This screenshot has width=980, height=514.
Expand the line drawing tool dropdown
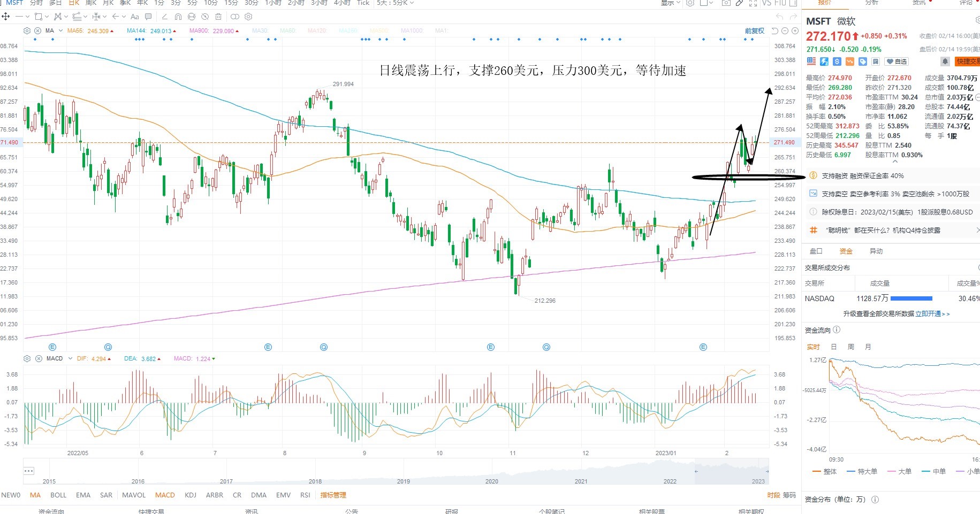[x=28, y=17]
